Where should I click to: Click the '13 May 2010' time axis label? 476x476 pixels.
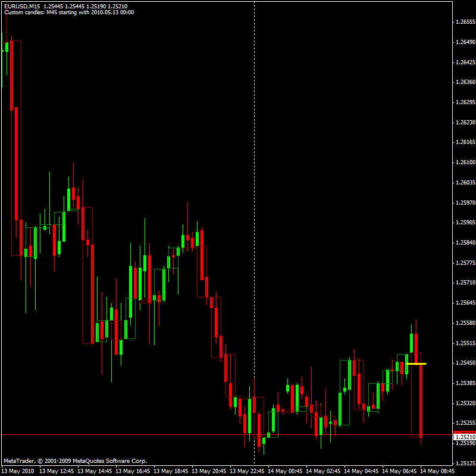[x=18, y=471]
